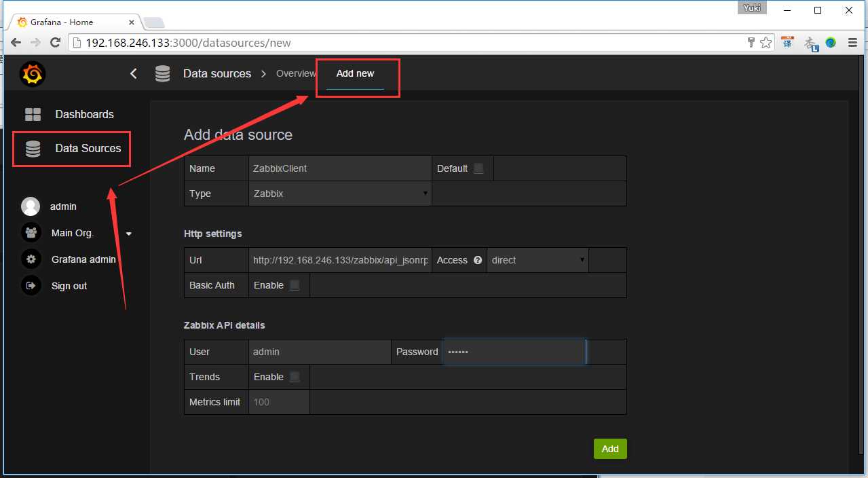Click the Access help question mark icon
868x478 pixels.
(x=478, y=260)
